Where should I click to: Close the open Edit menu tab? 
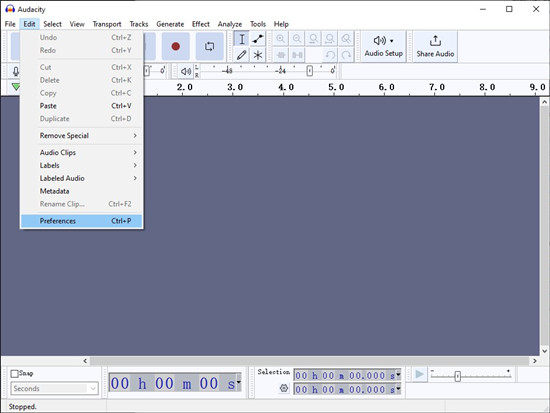point(29,24)
